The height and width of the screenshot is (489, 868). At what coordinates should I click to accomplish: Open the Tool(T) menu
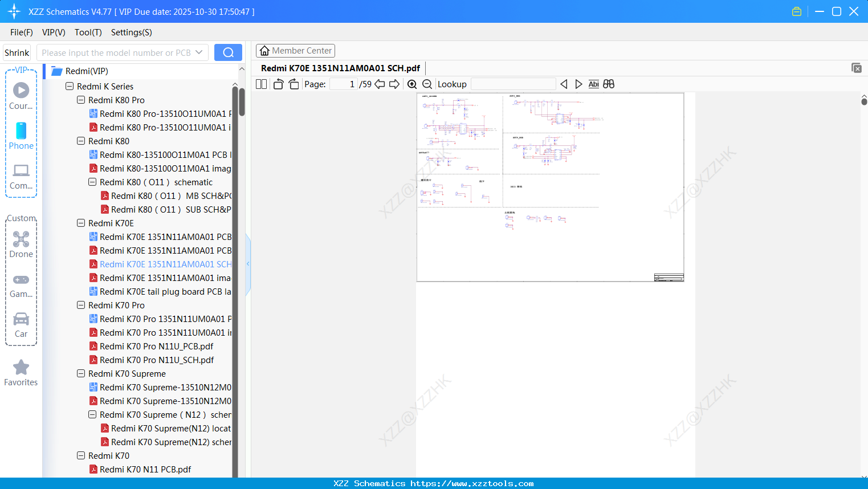(x=88, y=32)
